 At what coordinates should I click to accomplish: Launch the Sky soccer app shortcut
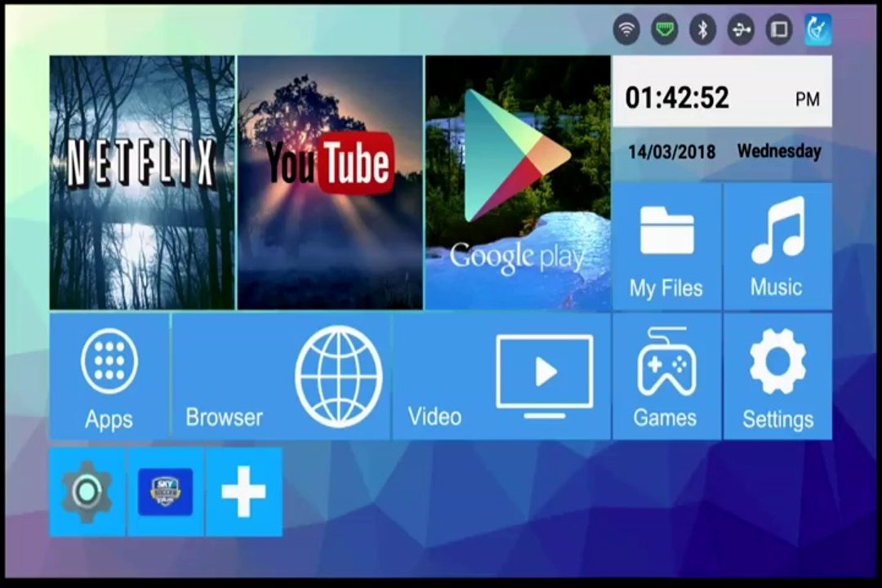tap(165, 492)
